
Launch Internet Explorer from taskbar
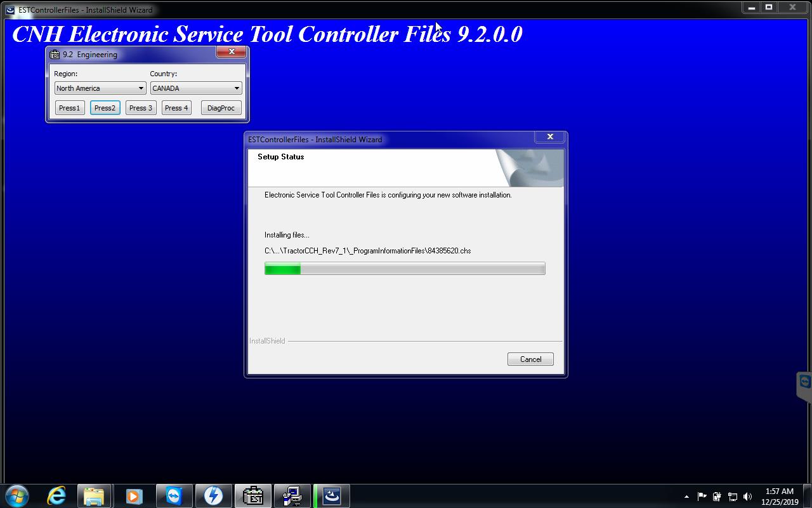57,495
